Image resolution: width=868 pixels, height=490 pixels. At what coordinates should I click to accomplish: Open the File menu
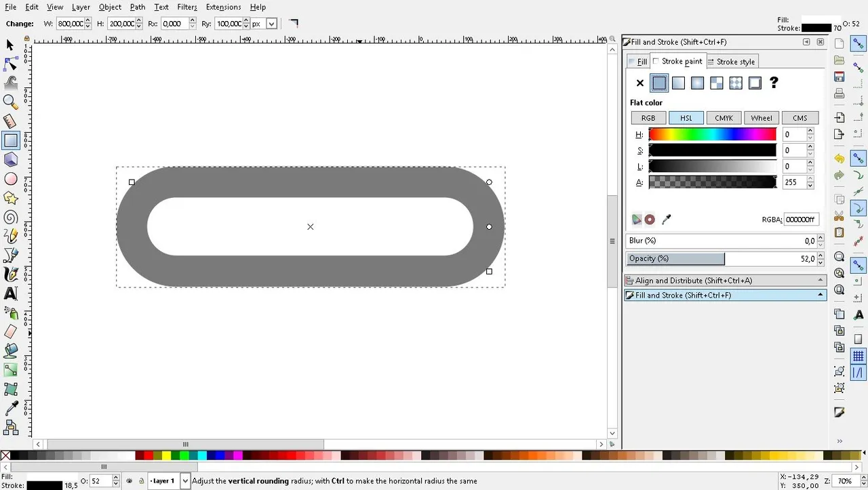pos(10,7)
